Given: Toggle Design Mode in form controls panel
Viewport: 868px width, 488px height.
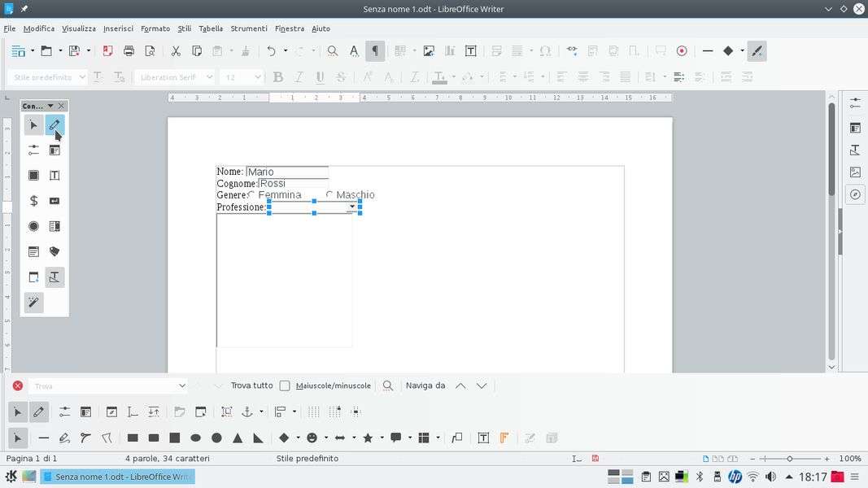Looking at the screenshot, I should click(x=55, y=125).
